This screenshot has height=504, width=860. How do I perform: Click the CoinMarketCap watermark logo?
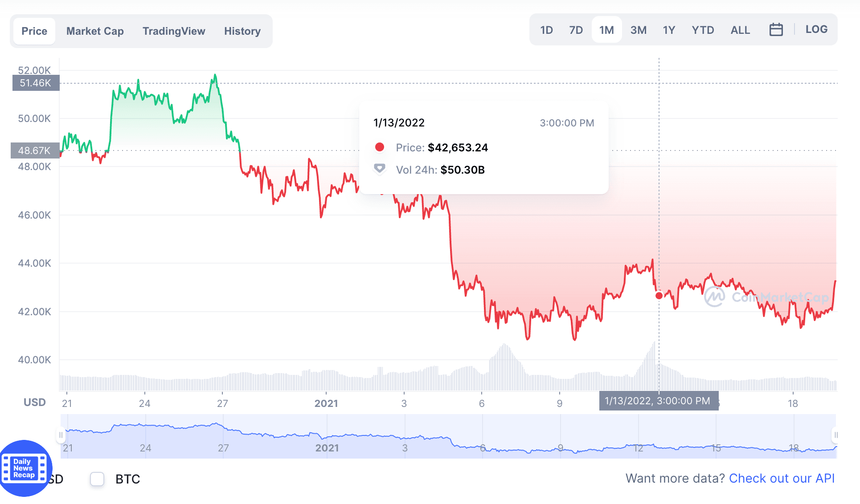(766, 297)
